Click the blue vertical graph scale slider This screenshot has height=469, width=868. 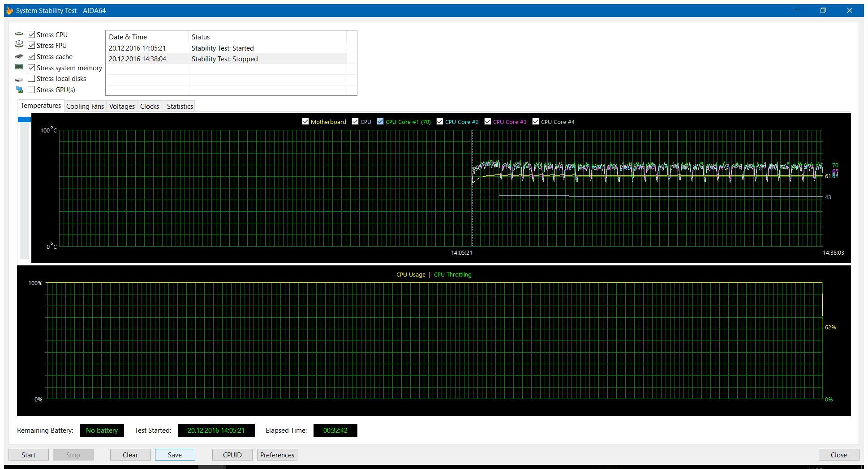(24, 119)
